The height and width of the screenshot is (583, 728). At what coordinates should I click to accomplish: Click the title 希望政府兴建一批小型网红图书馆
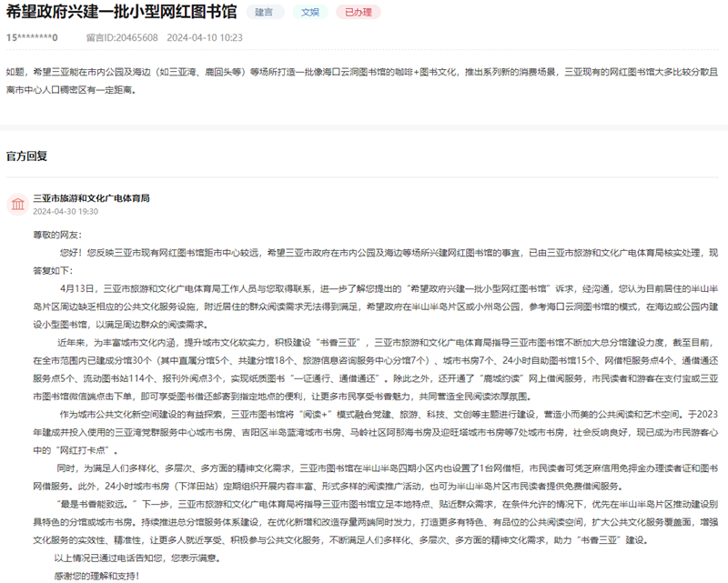[121, 13]
